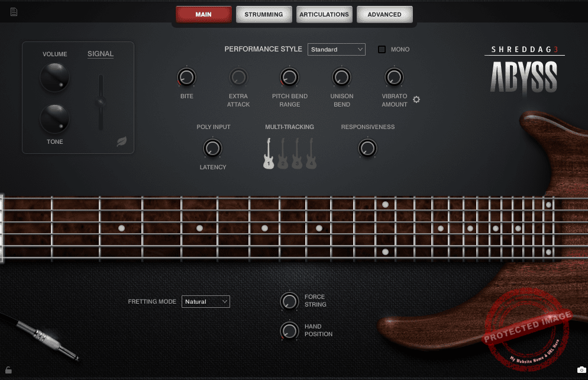Switch to the Articulations tab
The width and height of the screenshot is (588, 380).
pyautogui.click(x=324, y=14)
